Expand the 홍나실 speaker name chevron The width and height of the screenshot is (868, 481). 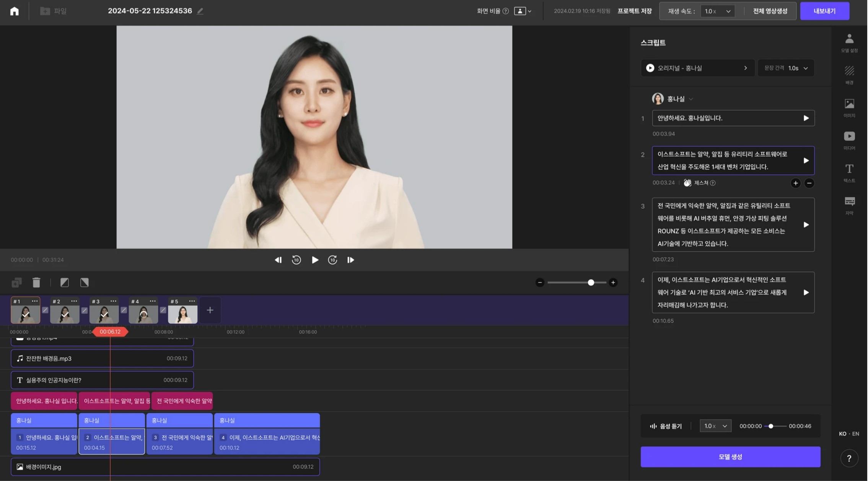pos(691,99)
